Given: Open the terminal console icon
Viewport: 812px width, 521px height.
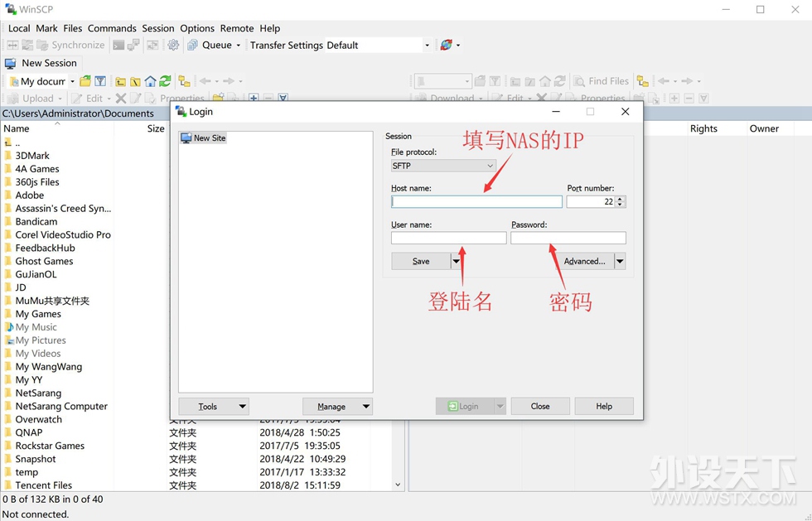Looking at the screenshot, I should tap(118, 45).
